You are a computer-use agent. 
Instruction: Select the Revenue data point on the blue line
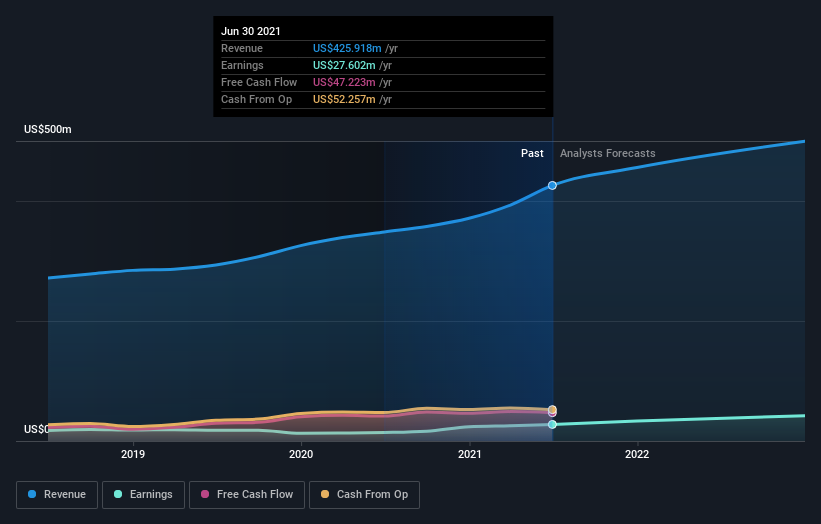point(552,185)
